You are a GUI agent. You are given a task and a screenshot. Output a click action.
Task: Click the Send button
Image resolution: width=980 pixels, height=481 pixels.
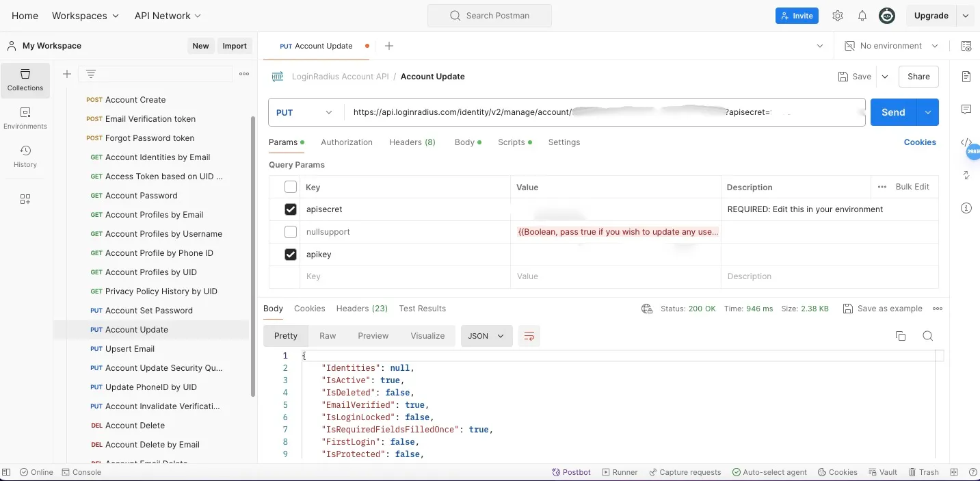[892, 112]
